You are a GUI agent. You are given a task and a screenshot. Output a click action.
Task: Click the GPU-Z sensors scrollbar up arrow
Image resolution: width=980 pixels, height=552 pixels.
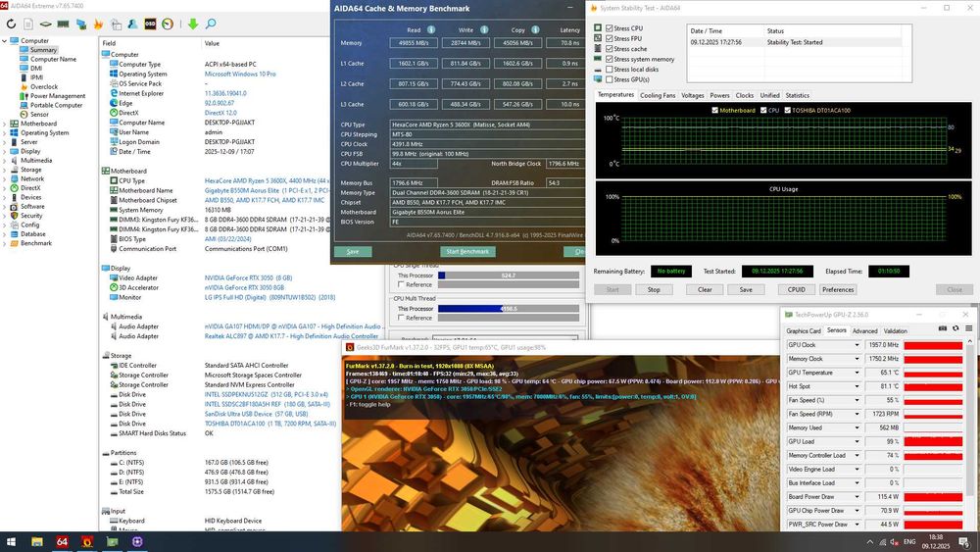pyautogui.click(x=970, y=342)
